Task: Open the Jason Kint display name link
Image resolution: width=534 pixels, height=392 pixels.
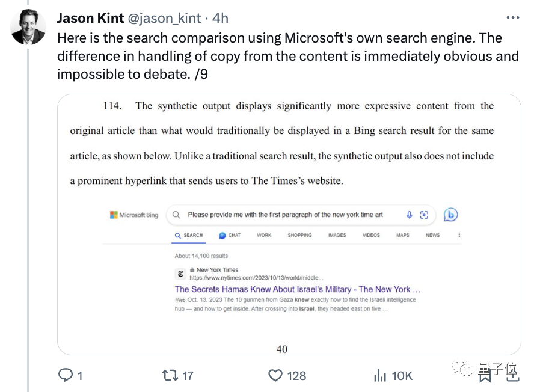Action: pyautogui.click(x=90, y=18)
